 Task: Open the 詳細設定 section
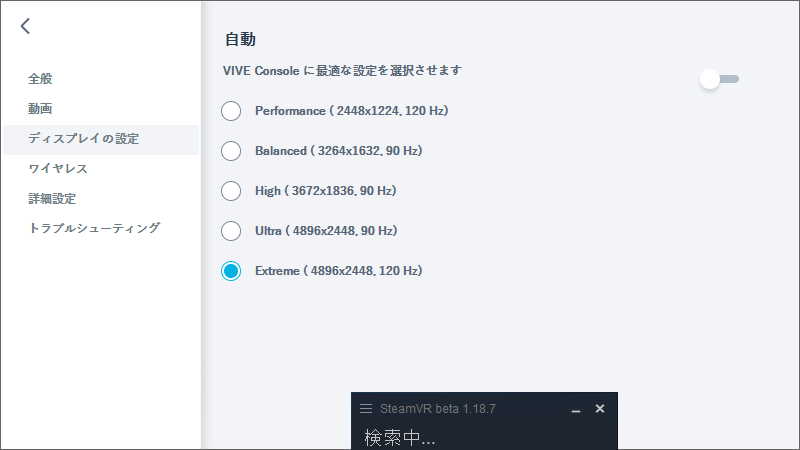[x=52, y=198]
